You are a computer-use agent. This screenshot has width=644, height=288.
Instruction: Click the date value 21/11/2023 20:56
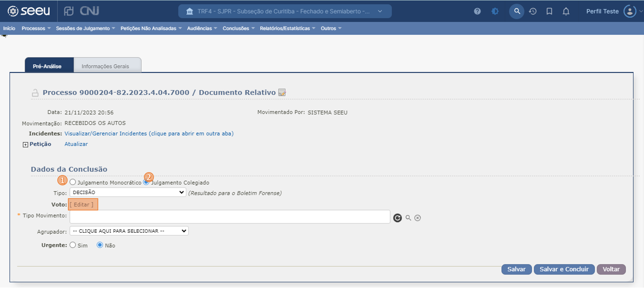pos(89,113)
